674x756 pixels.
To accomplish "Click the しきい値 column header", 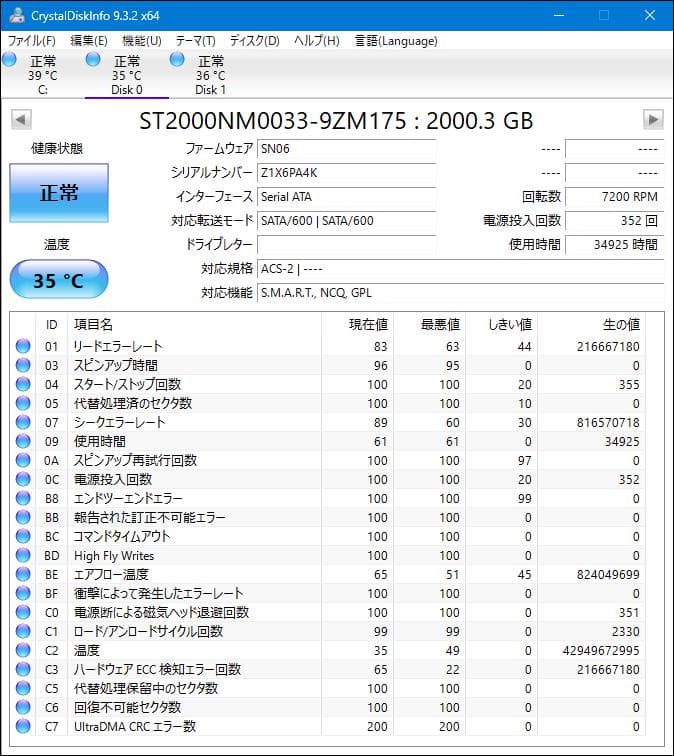I will (501, 324).
